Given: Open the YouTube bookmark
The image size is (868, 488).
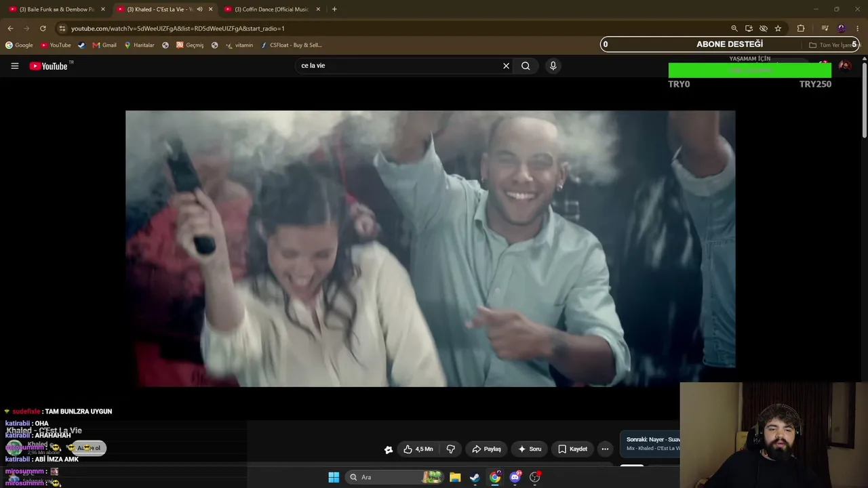Looking at the screenshot, I should pyautogui.click(x=56, y=45).
